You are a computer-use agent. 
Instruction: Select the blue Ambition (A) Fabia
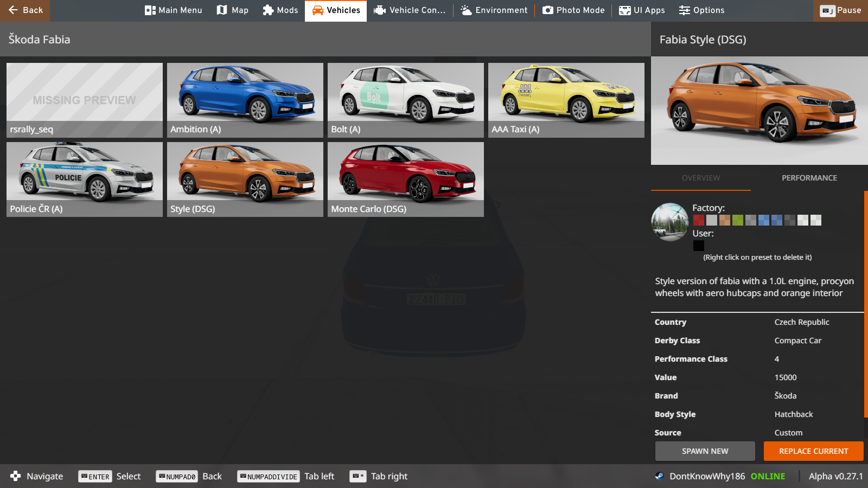pos(245,100)
